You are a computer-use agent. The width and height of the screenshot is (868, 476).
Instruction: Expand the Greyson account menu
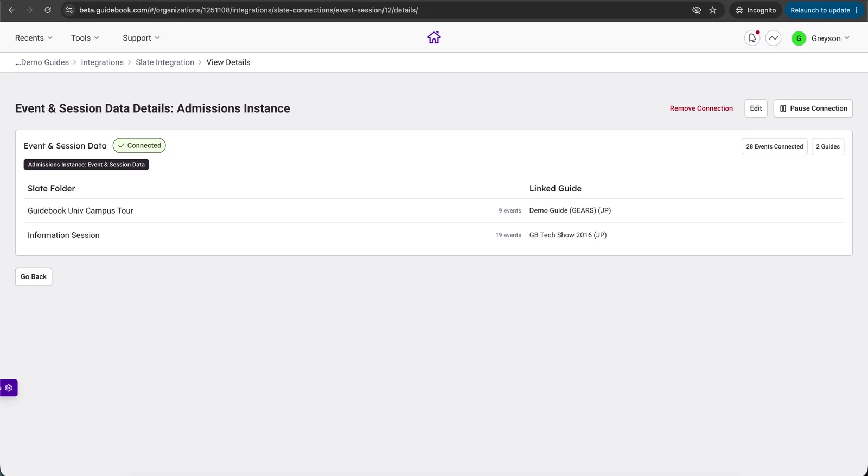tap(830, 38)
